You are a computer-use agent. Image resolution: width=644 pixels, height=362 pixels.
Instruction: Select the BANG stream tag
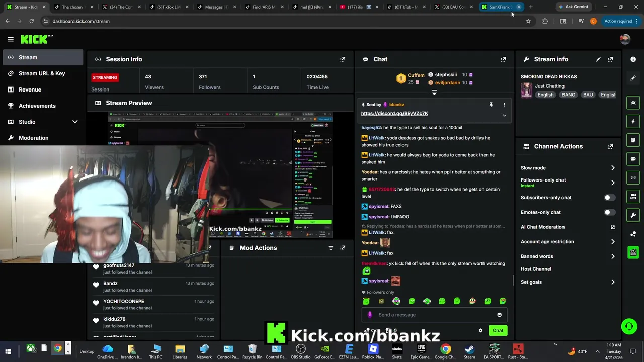(x=568, y=95)
